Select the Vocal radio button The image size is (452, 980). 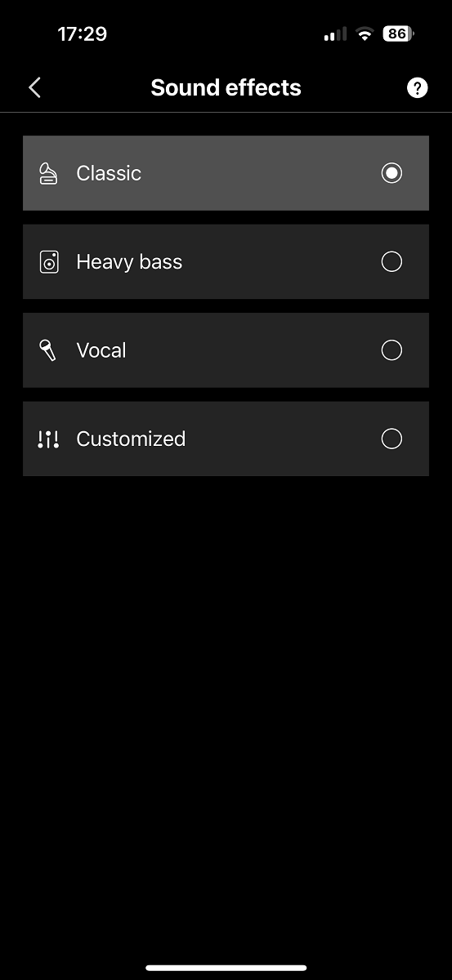(x=392, y=350)
